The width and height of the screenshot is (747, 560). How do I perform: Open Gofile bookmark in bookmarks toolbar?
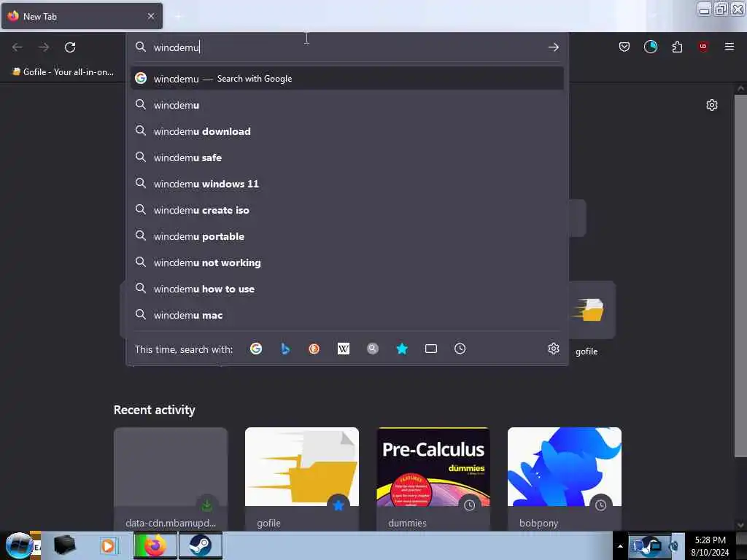(x=63, y=72)
